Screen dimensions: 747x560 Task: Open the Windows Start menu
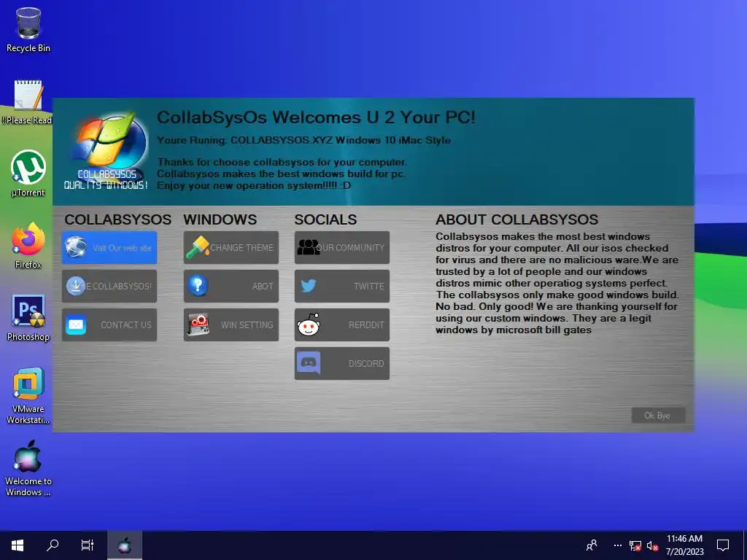(x=18, y=545)
